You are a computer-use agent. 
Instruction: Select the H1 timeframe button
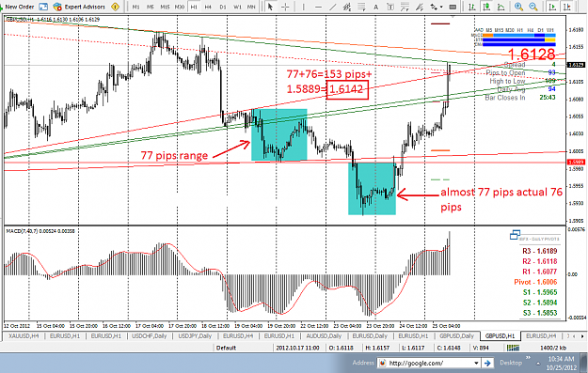(x=194, y=7)
